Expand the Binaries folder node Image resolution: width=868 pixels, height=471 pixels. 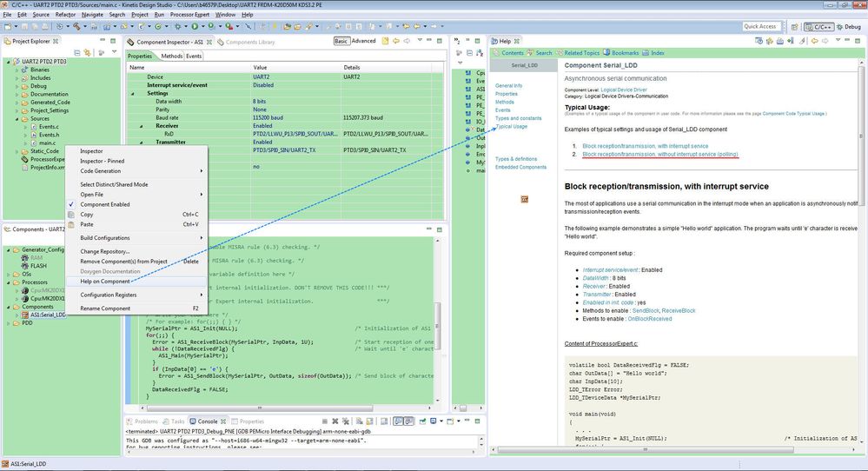[x=17, y=70]
